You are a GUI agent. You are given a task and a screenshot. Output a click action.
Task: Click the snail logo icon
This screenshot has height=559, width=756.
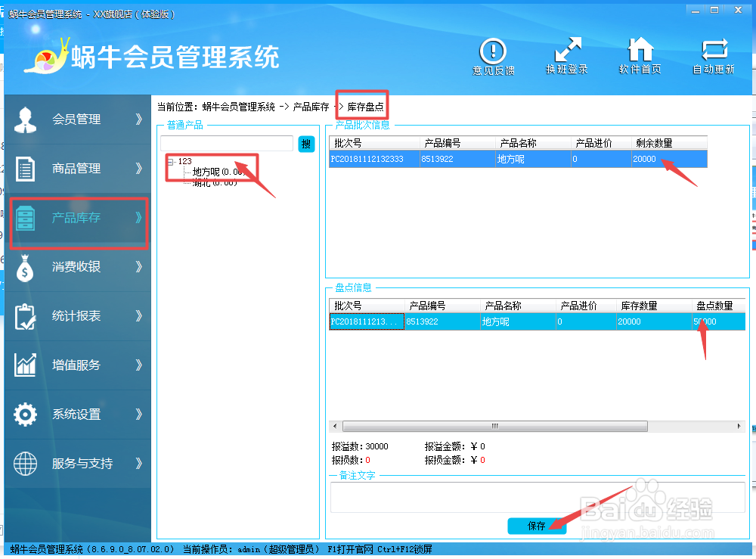[47, 57]
